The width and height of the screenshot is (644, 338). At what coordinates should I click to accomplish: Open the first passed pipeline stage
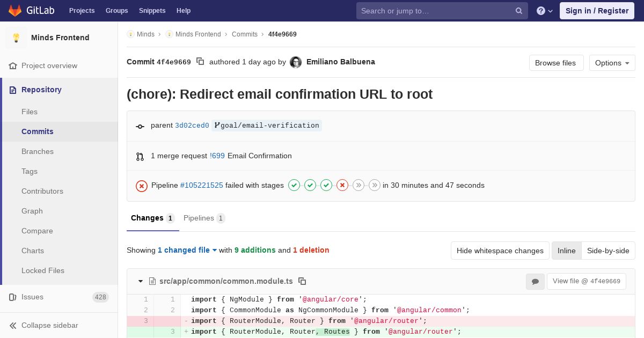click(294, 185)
